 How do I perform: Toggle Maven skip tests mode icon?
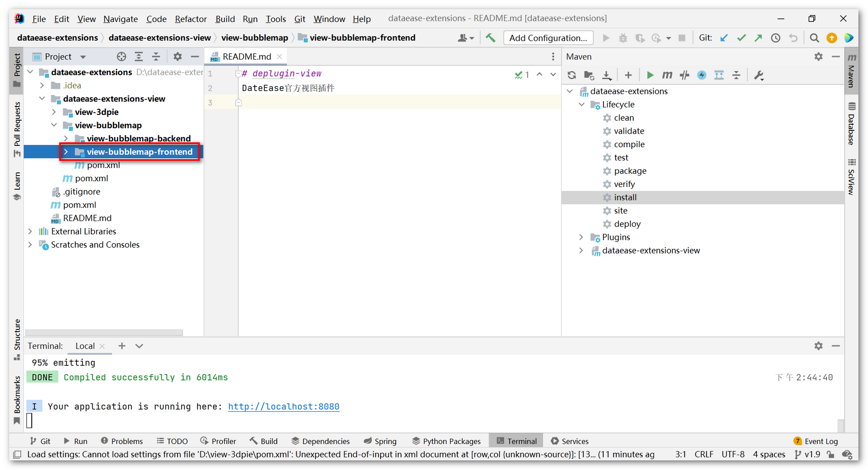click(702, 75)
